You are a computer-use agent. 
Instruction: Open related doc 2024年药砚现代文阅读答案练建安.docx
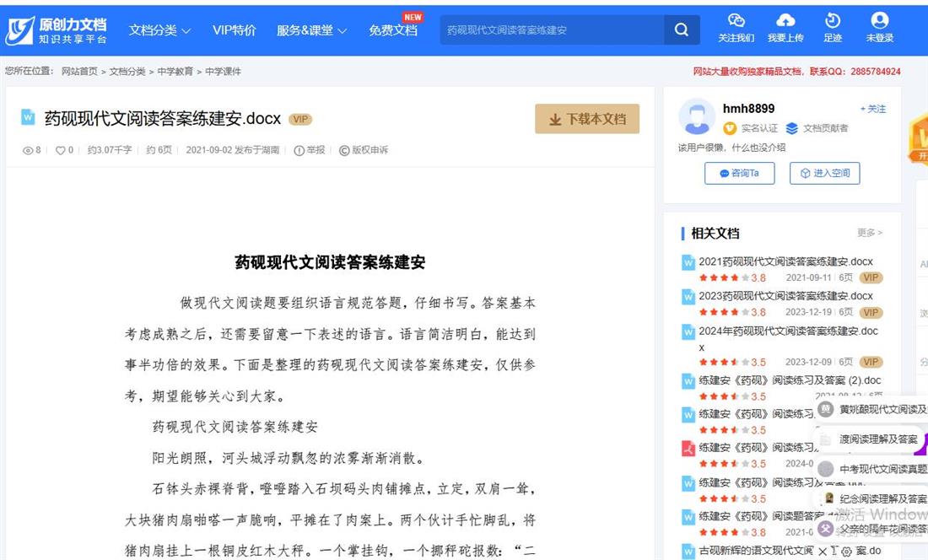788,339
